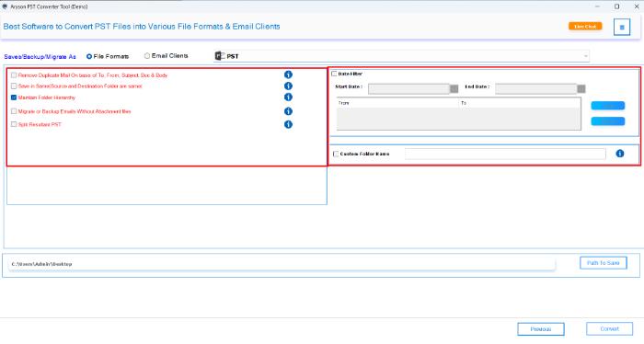This screenshot has height=344, width=644.
Task: Click the End Date input field
Action: [x=536, y=88]
